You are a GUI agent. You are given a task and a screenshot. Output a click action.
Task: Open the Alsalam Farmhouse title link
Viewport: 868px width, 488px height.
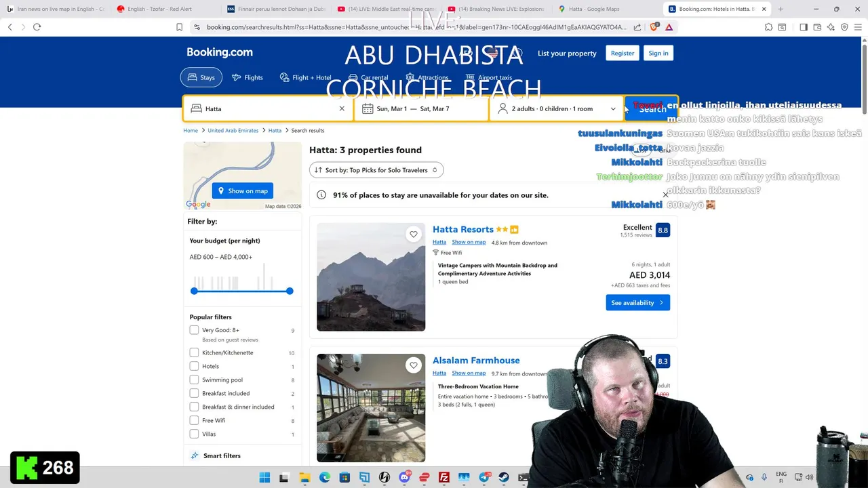[476, 361]
